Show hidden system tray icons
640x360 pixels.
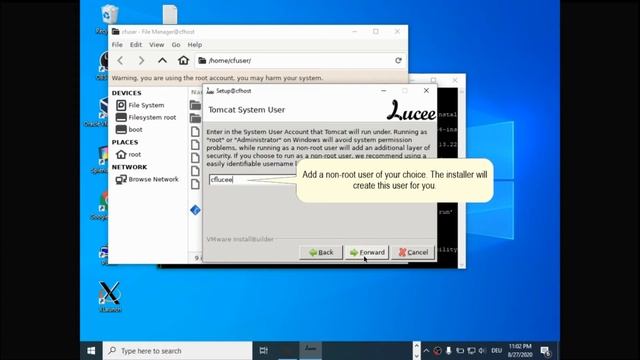[x=426, y=351]
